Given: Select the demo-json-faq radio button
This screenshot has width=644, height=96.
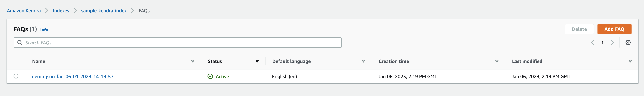Looking at the screenshot, I should [16, 76].
